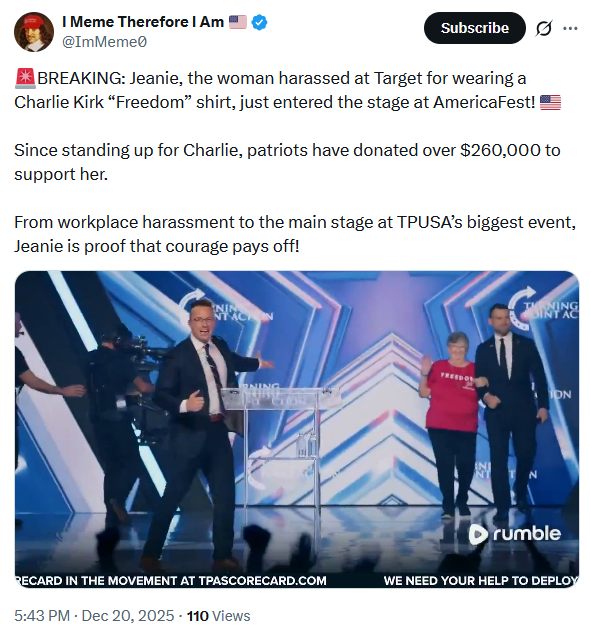Click the 5:43 PM Dec 20, 2025 timestamp
The width and height of the screenshot is (590, 637).
pos(94,616)
